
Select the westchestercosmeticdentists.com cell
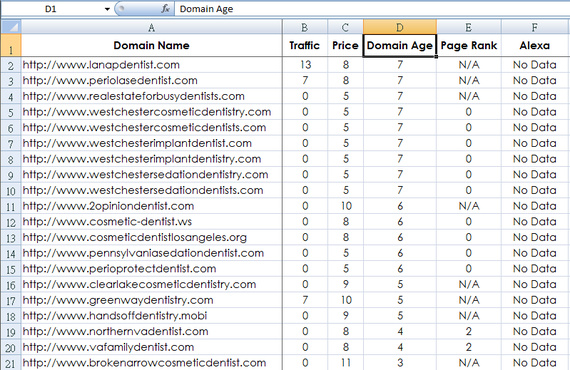pyautogui.click(x=152, y=128)
